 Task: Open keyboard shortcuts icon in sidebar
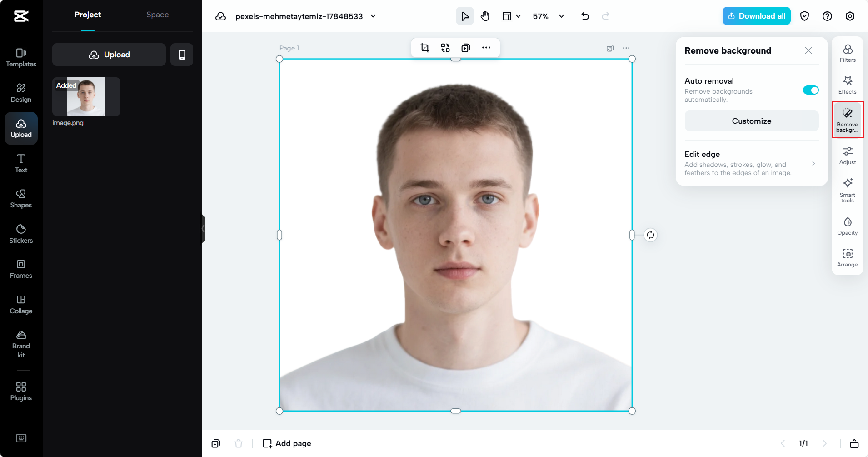click(x=21, y=438)
